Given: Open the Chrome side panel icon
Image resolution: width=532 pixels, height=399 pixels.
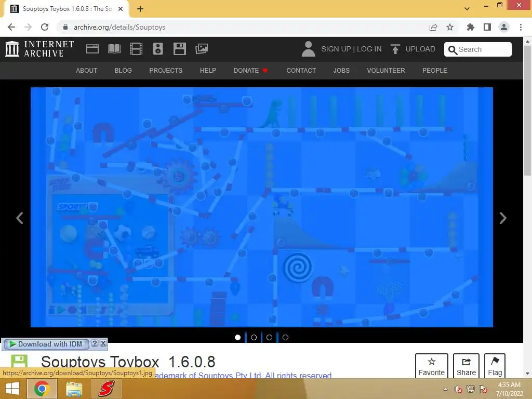Looking at the screenshot, I should [487, 27].
